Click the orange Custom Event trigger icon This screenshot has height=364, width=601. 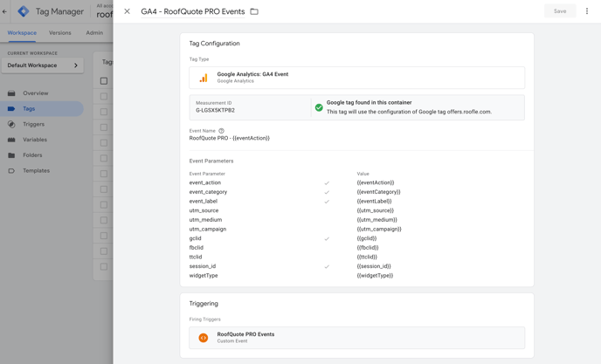coord(204,338)
